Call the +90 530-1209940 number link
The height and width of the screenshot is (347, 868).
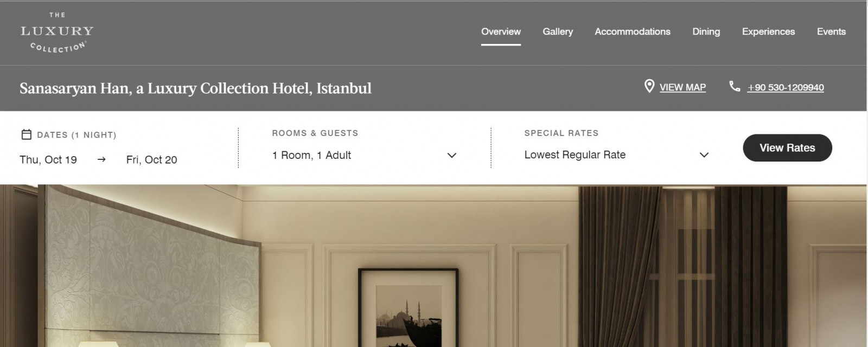click(x=786, y=87)
